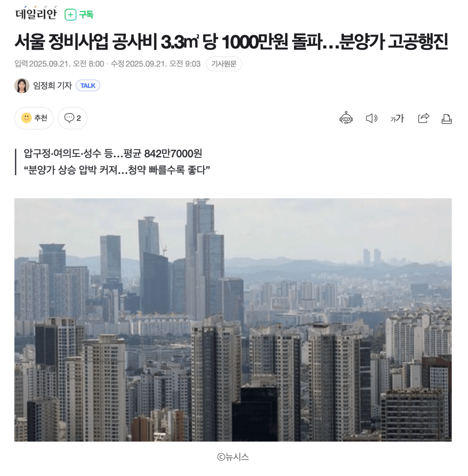Click the green plus subscribe icon
Viewport: 468px width, 476px height.
(70, 15)
